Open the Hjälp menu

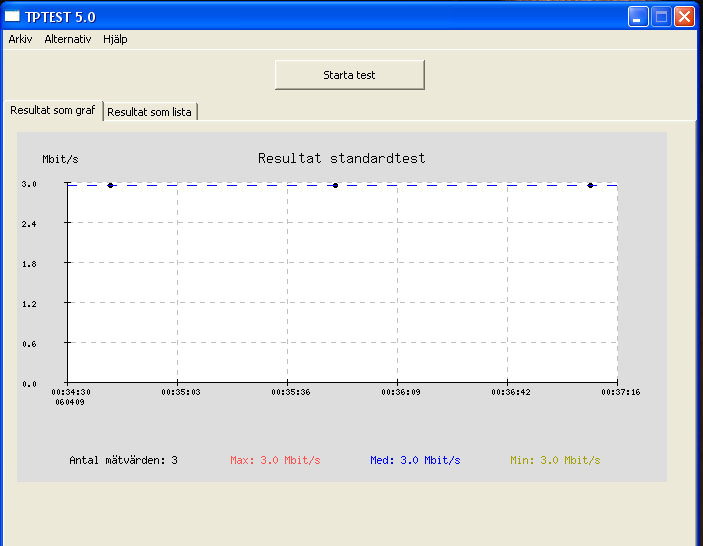point(115,39)
